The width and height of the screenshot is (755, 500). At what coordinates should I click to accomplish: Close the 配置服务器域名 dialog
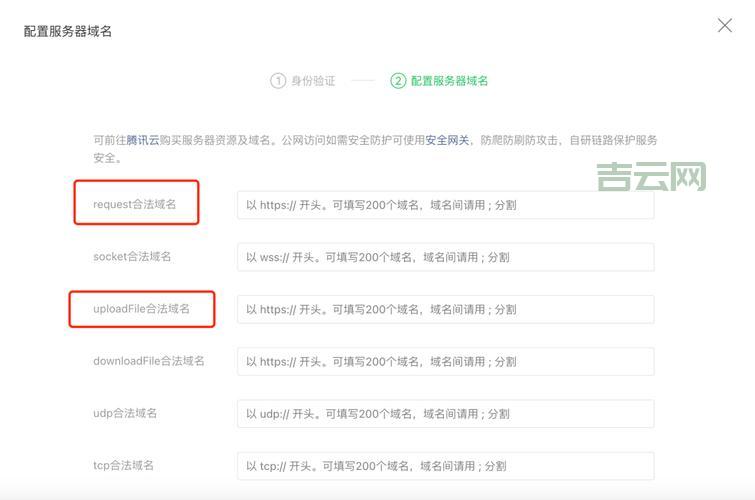point(725,26)
